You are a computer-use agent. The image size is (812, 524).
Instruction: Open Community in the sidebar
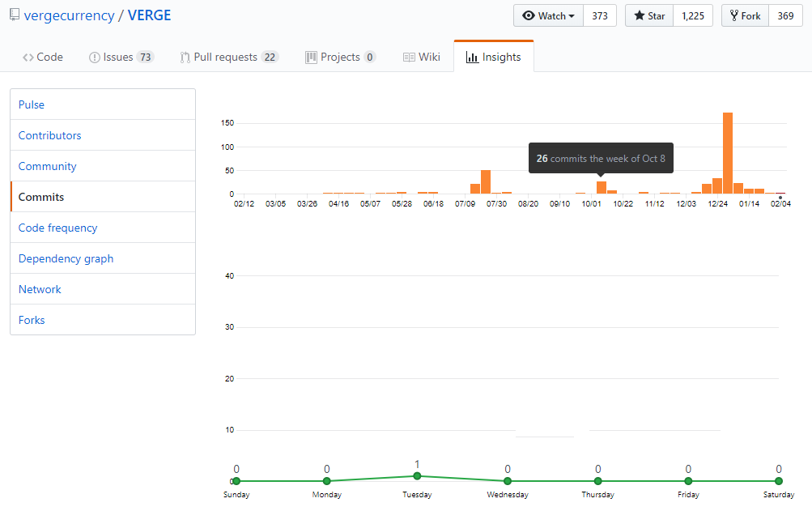click(103, 166)
